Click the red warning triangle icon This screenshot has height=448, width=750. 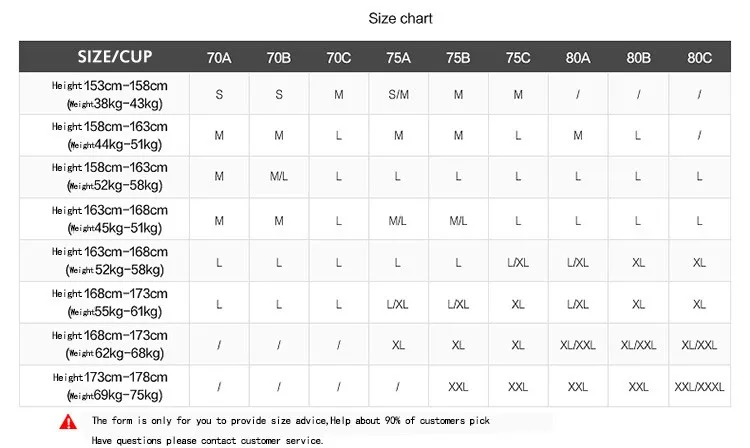coord(68,421)
